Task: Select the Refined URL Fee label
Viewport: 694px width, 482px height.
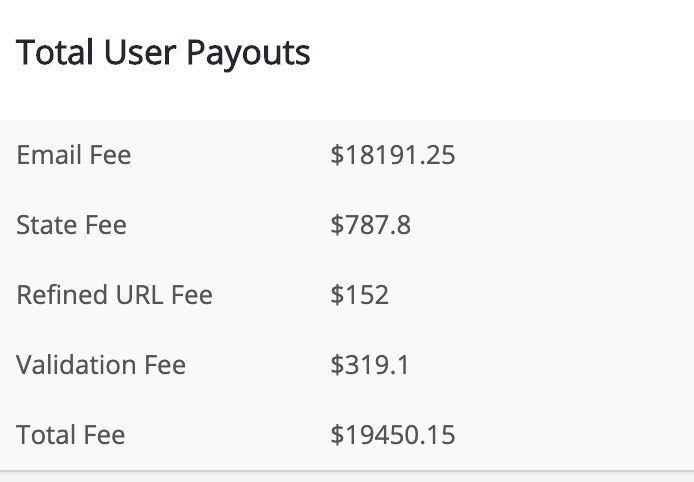Action: [x=114, y=295]
